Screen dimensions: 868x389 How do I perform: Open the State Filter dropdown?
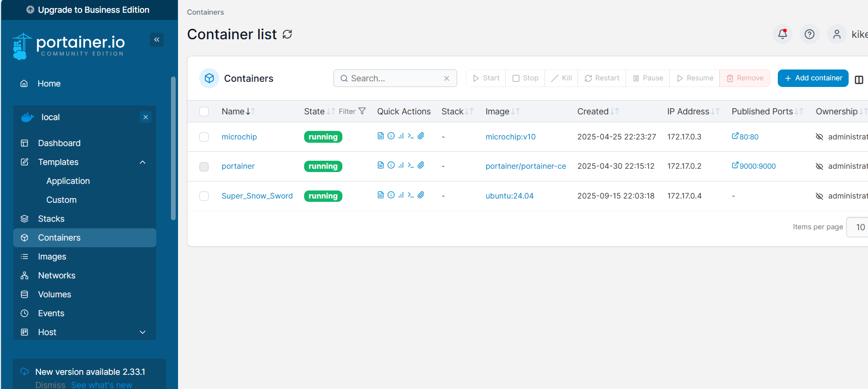(352, 112)
